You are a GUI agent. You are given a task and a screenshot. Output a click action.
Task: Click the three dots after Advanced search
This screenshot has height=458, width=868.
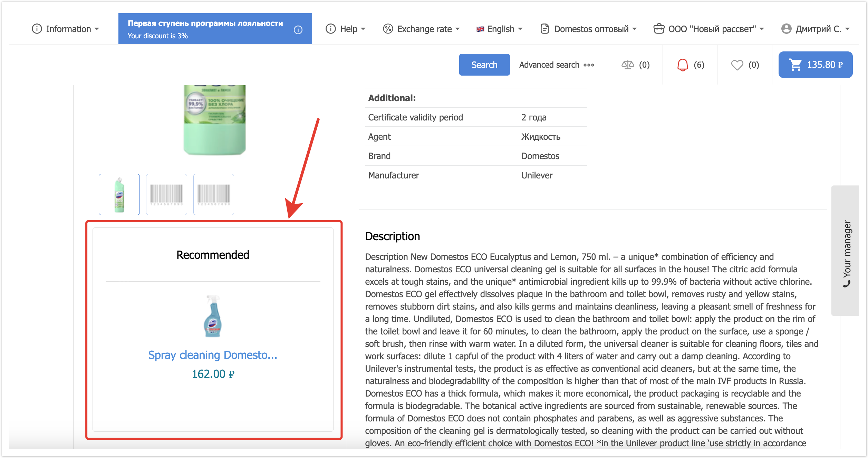(x=589, y=65)
